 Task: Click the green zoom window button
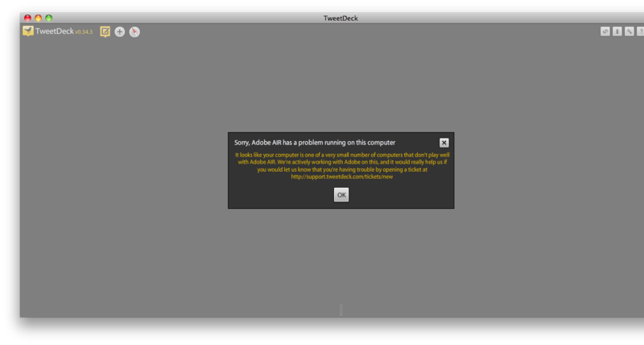(49, 18)
